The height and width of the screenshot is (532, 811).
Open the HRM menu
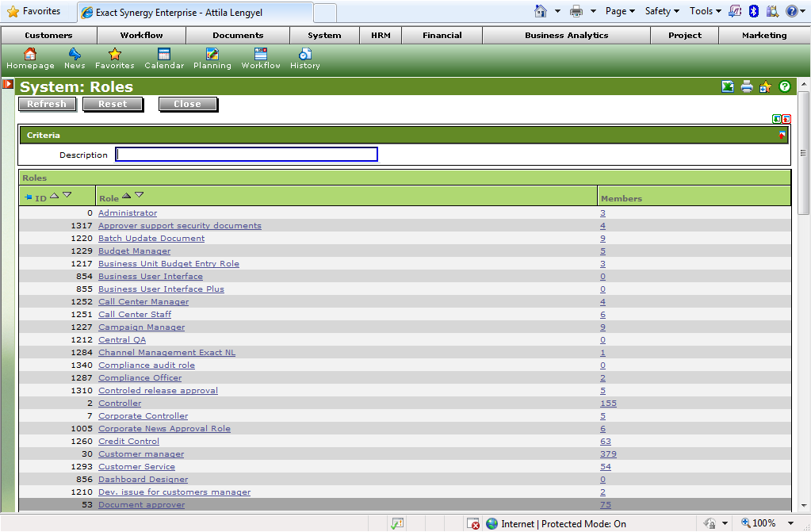pyautogui.click(x=381, y=35)
